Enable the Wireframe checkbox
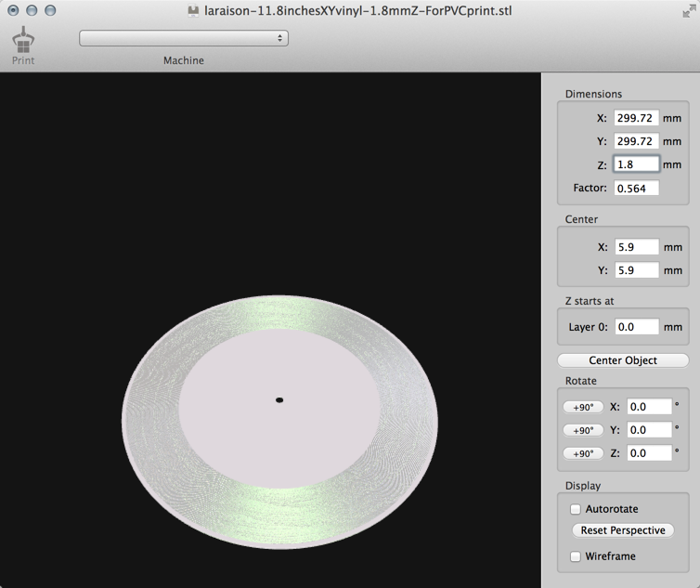 tap(576, 556)
